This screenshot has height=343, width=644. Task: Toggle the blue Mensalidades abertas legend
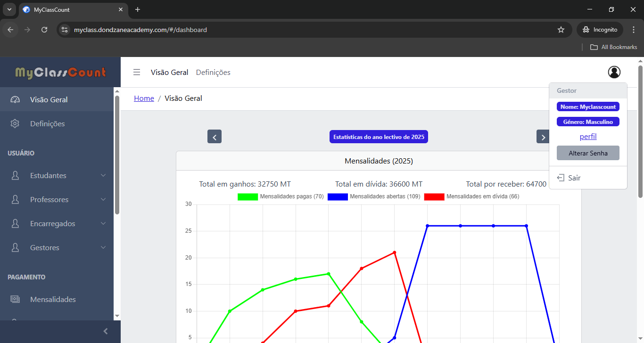(x=338, y=196)
